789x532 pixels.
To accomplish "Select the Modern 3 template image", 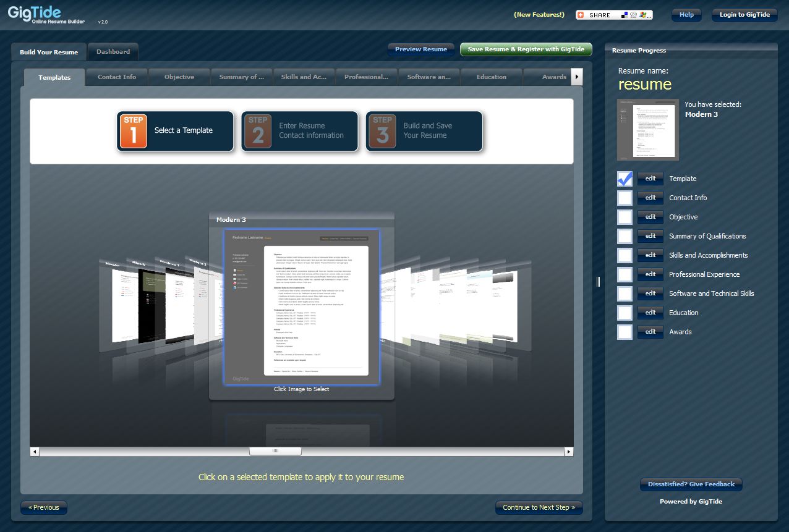I will click(302, 307).
